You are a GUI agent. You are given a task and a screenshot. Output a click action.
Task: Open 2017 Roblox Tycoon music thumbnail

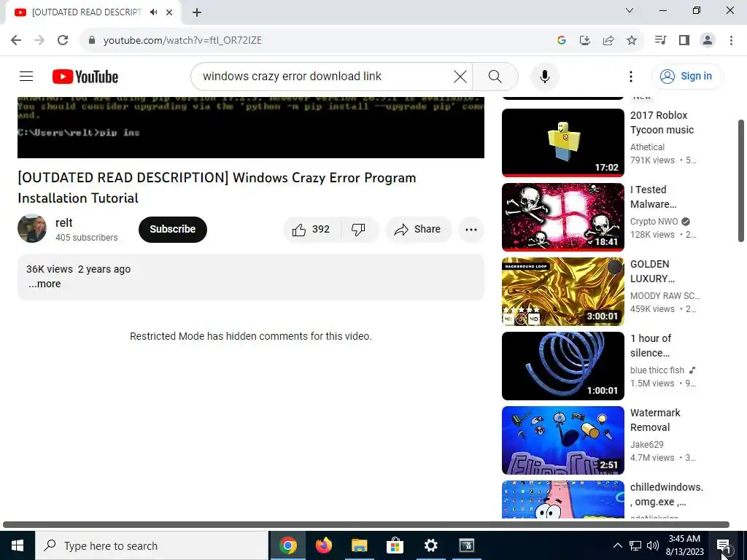(562, 142)
